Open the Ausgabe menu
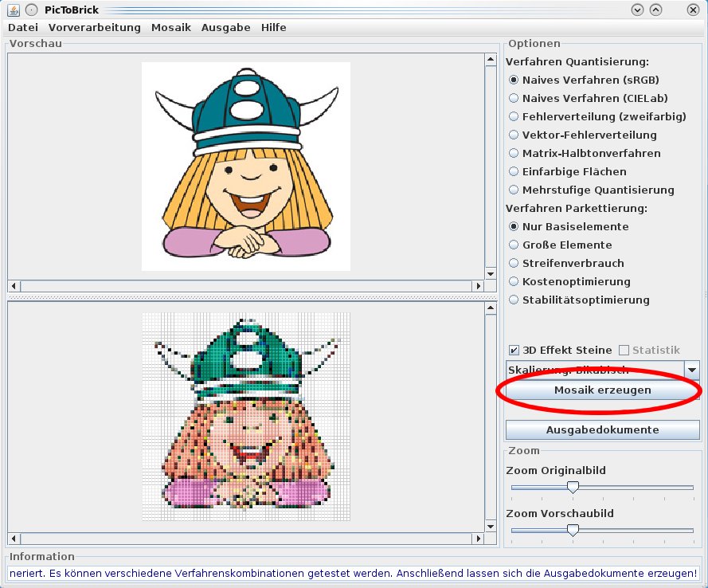Screen dimensions: 708x588 point(225,28)
